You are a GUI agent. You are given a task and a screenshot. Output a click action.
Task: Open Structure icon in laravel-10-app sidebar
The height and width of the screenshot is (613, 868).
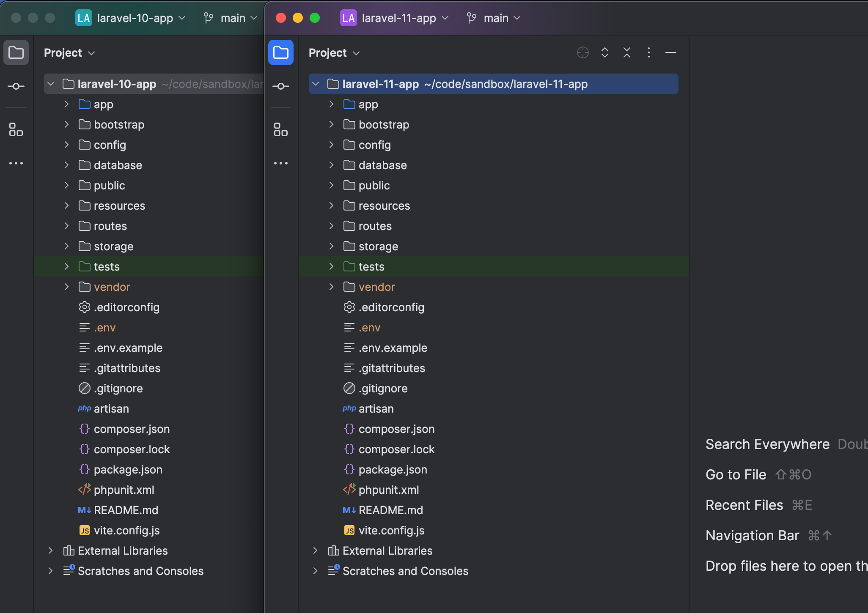point(16,129)
